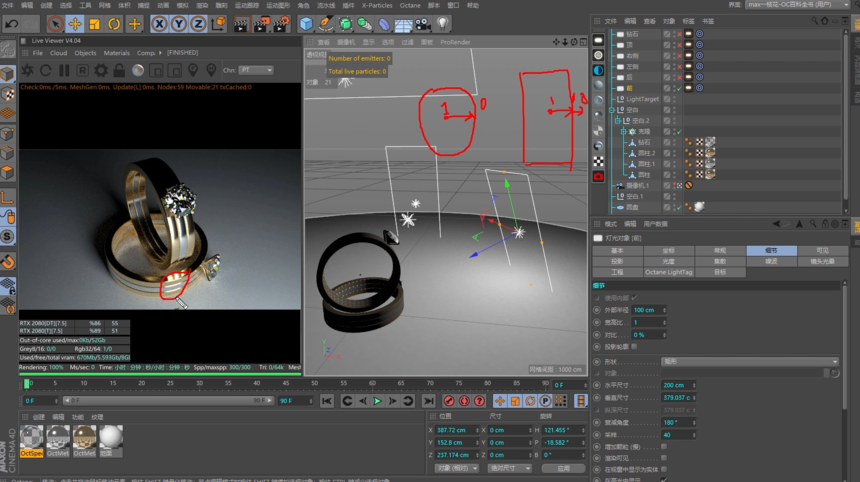
Task: Switch to the 可见 attributes tab
Action: pyautogui.click(x=822, y=250)
